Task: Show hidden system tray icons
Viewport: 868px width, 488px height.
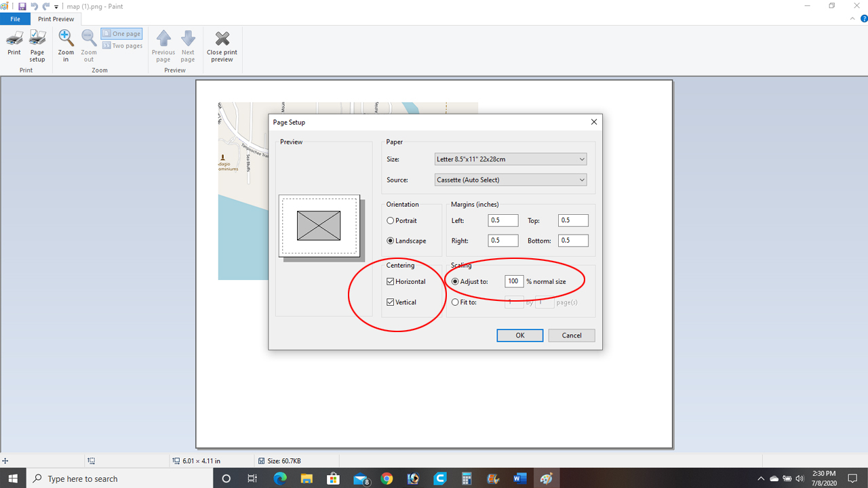Action: [761, 479]
